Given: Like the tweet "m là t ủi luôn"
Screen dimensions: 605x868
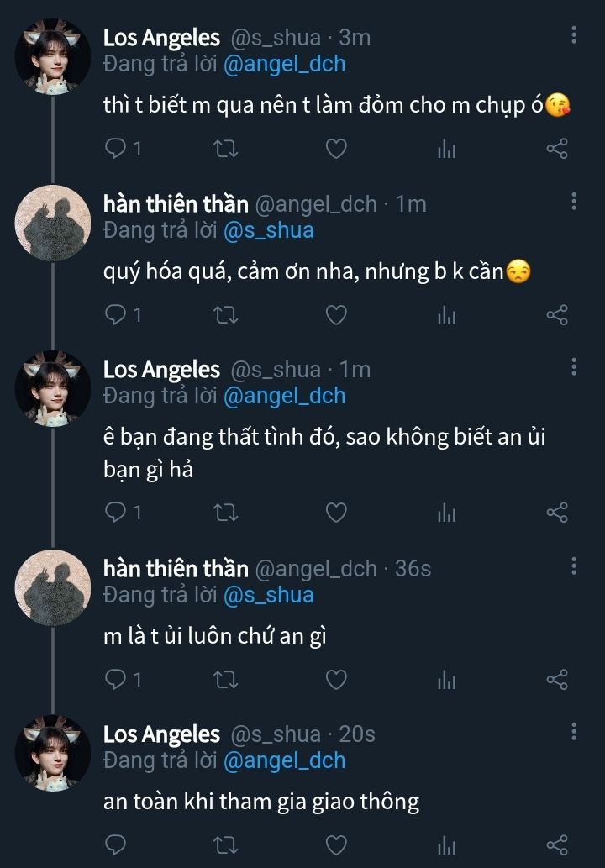Looking at the screenshot, I should (x=336, y=679).
